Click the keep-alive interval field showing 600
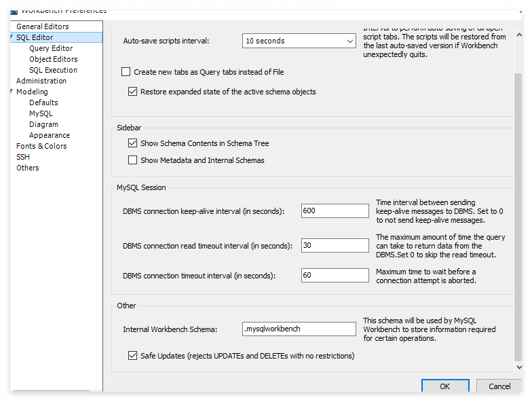 335,211
